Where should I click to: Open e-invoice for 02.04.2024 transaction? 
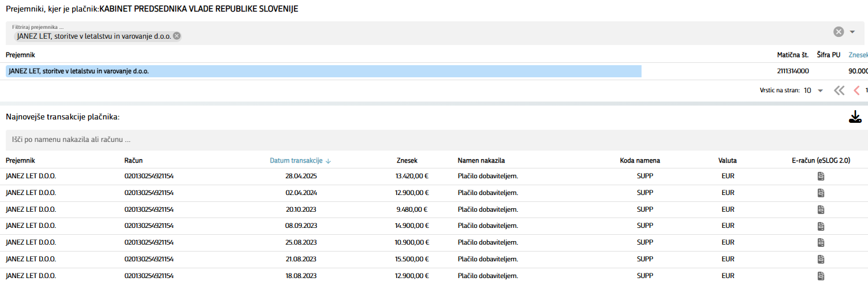click(x=821, y=193)
